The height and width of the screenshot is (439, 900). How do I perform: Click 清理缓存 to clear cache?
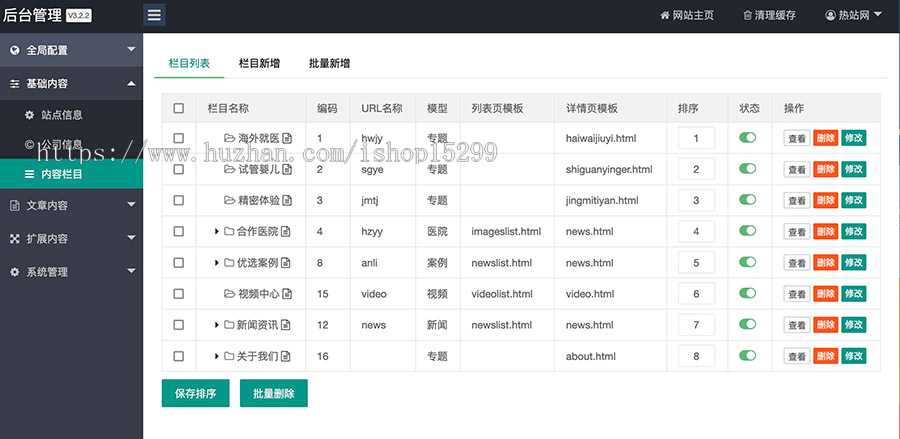(769, 15)
